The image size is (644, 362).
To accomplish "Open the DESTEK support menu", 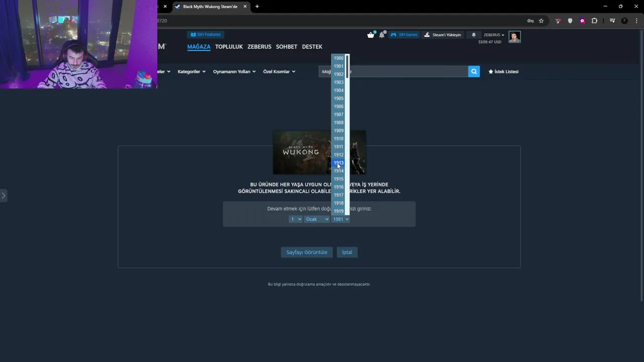I will (x=312, y=47).
